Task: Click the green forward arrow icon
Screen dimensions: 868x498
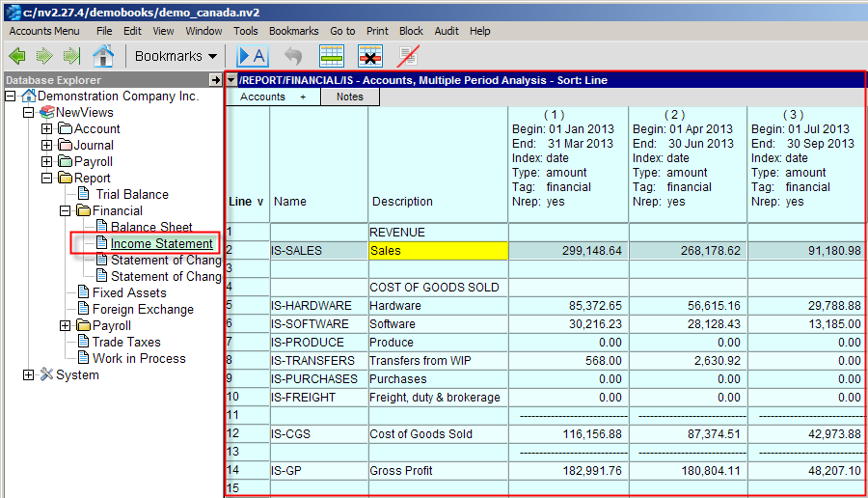Action: [44, 56]
